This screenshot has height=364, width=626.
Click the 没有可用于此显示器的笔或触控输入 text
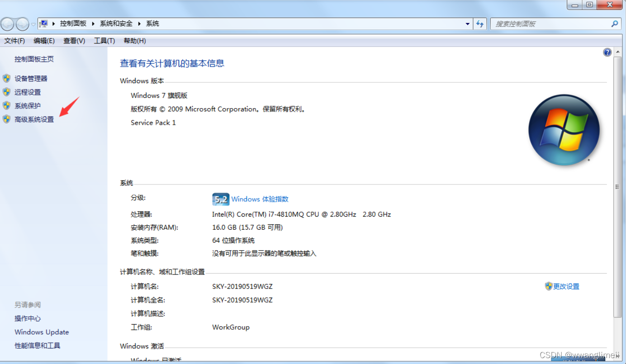point(264,253)
